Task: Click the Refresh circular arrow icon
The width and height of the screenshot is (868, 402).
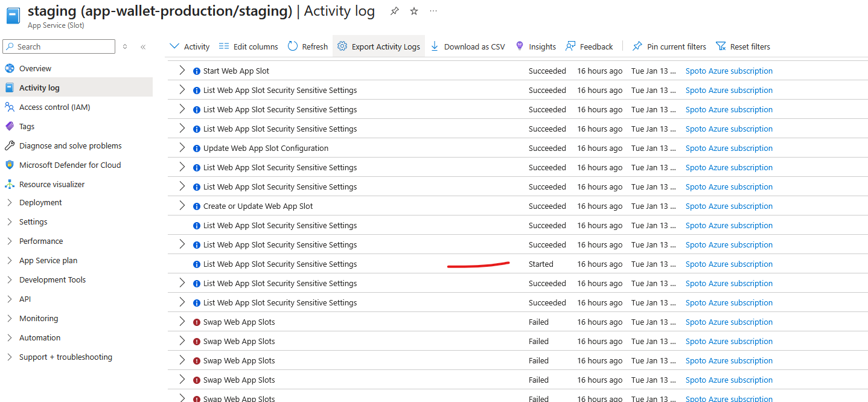Action: click(x=293, y=46)
